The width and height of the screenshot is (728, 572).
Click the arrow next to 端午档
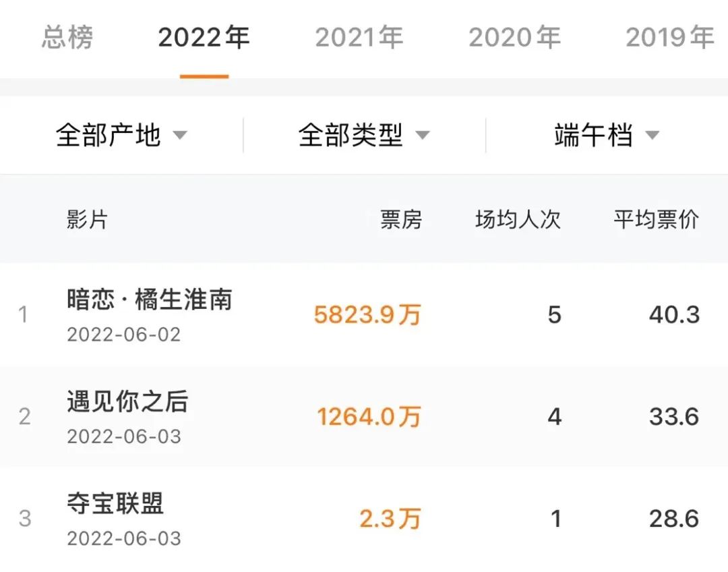click(x=652, y=136)
